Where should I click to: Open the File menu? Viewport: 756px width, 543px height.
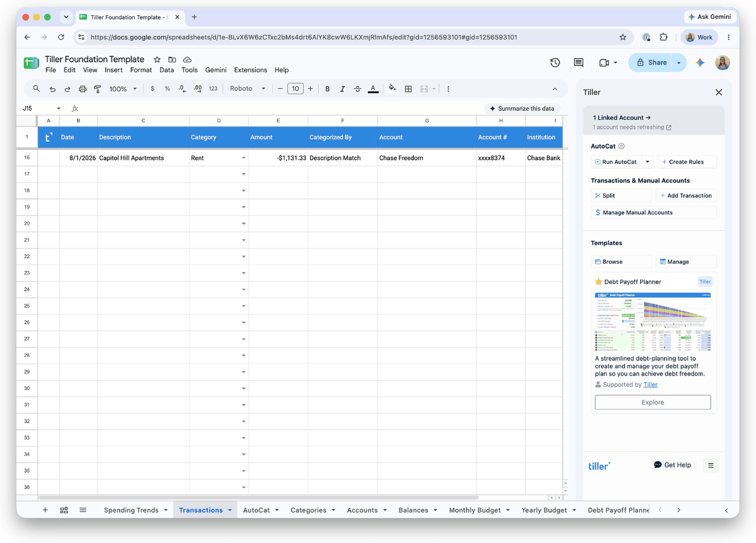coord(50,70)
